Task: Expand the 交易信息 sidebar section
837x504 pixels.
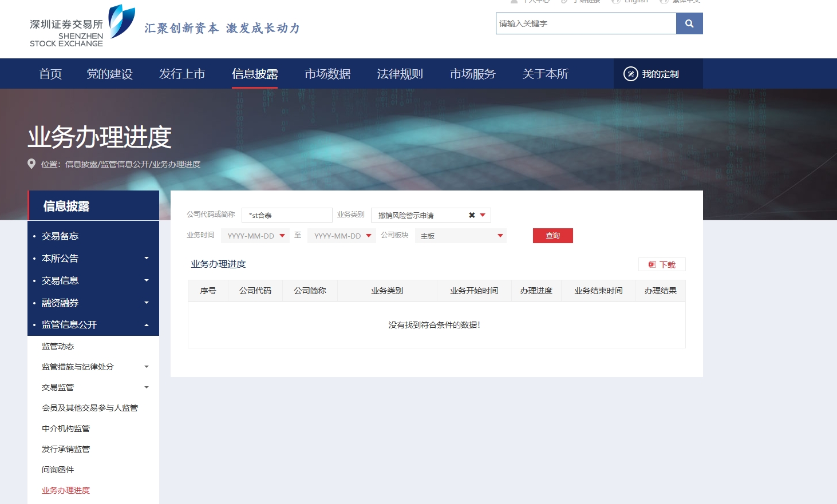Action: (147, 280)
